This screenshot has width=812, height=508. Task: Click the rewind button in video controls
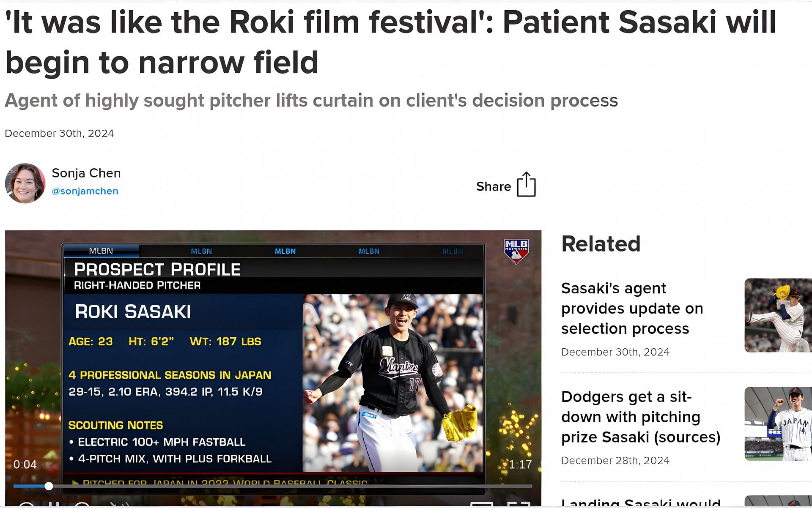point(26,505)
